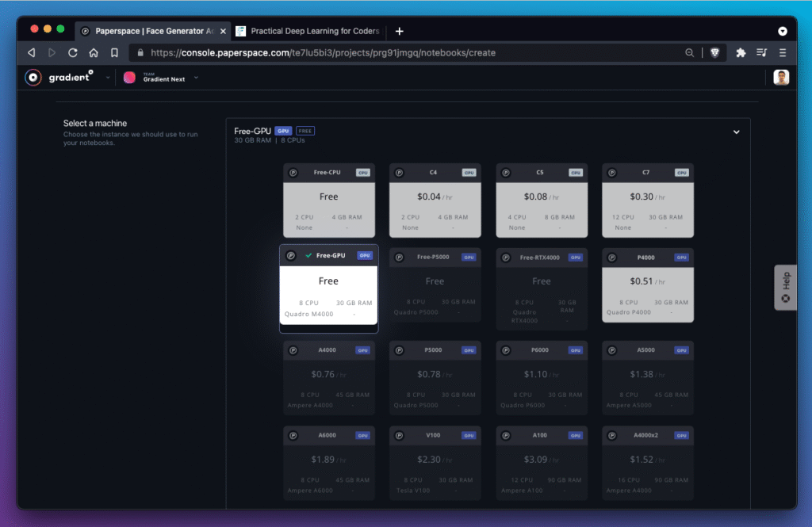Click the browser home icon

pos(94,53)
